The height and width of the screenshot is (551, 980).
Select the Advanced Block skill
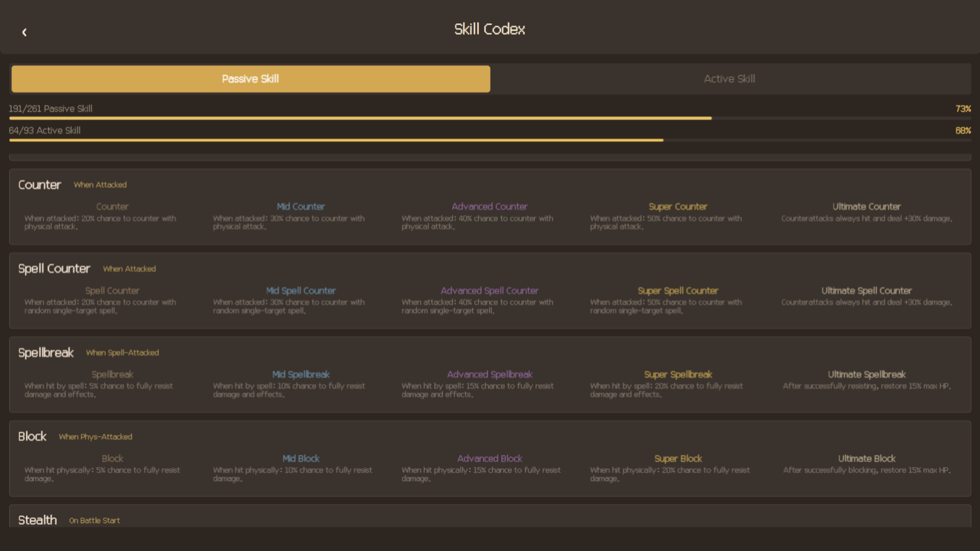click(489, 459)
